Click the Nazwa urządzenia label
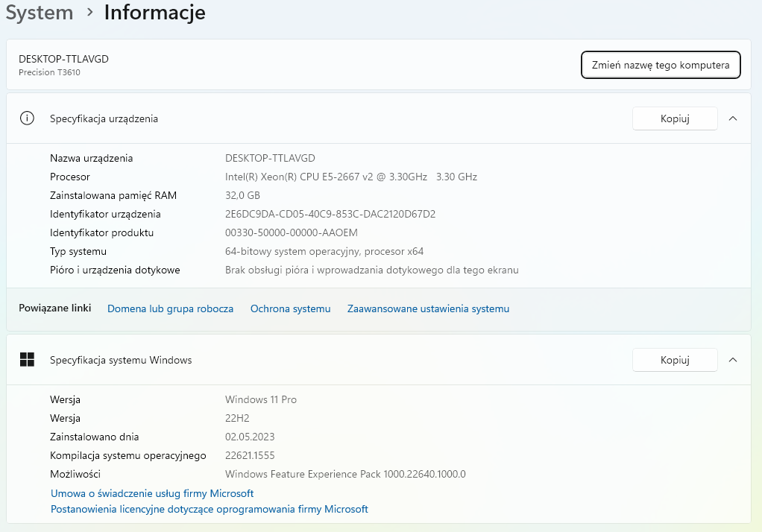The image size is (762, 532). tap(92, 158)
